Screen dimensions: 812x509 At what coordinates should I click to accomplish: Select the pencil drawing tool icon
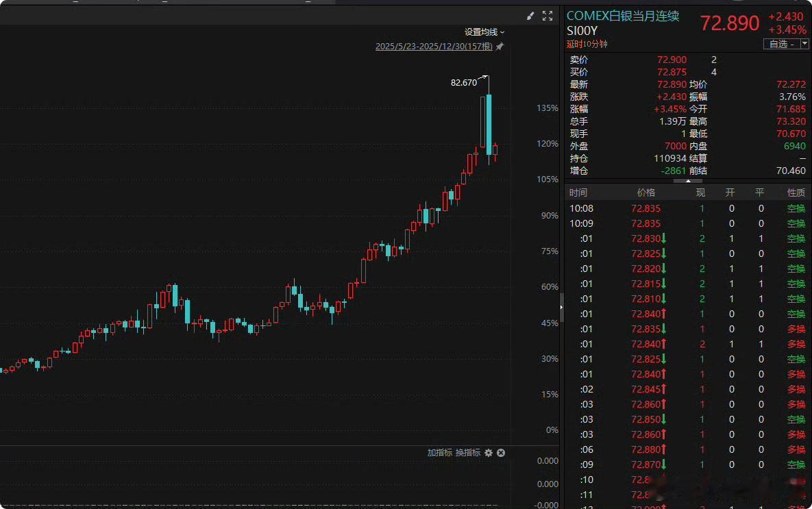click(530, 16)
